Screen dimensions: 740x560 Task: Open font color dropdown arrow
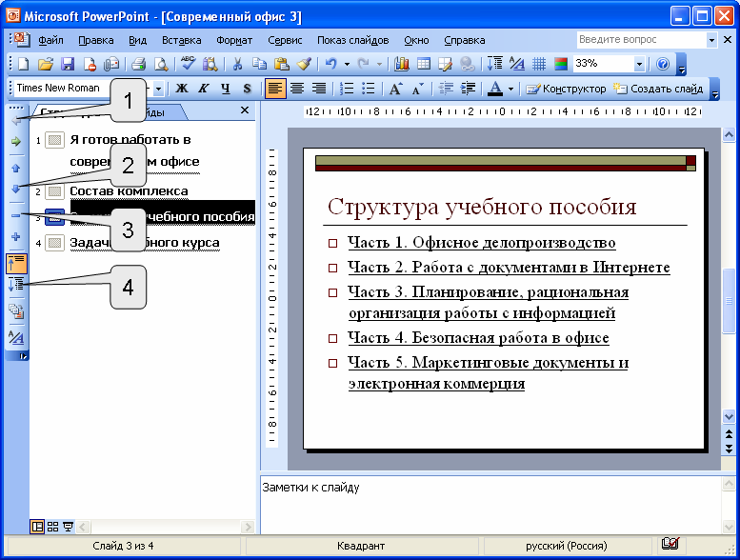[x=510, y=89]
